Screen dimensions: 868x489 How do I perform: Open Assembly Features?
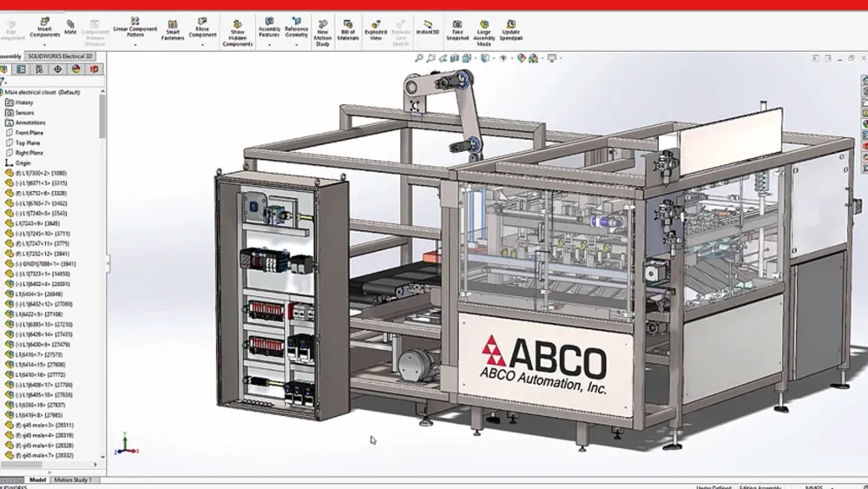coord(270,28)
